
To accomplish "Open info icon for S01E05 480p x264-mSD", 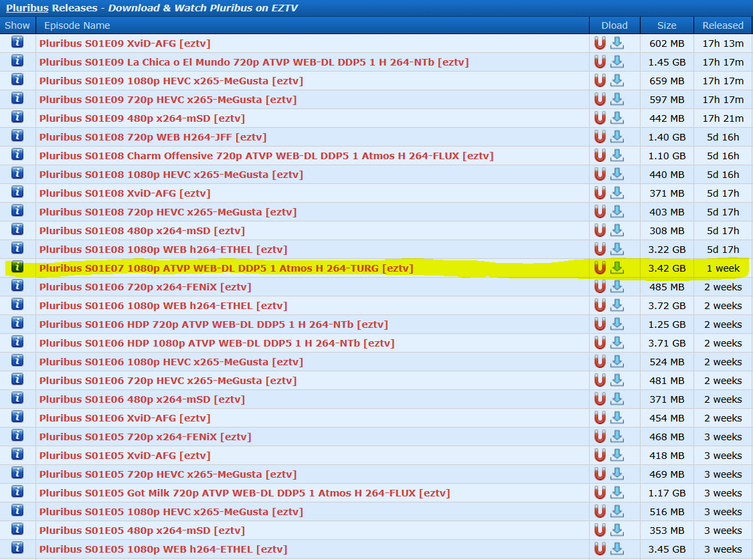I will (17, 529).
